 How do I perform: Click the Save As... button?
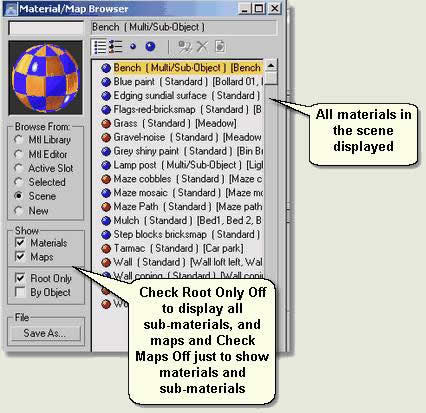click(x=46, y=333)
